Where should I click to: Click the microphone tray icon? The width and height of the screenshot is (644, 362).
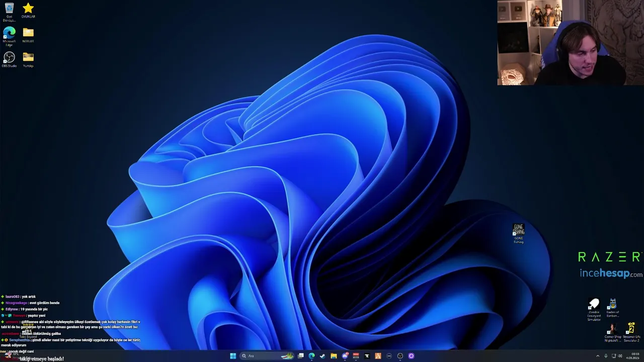click(606, 356)
